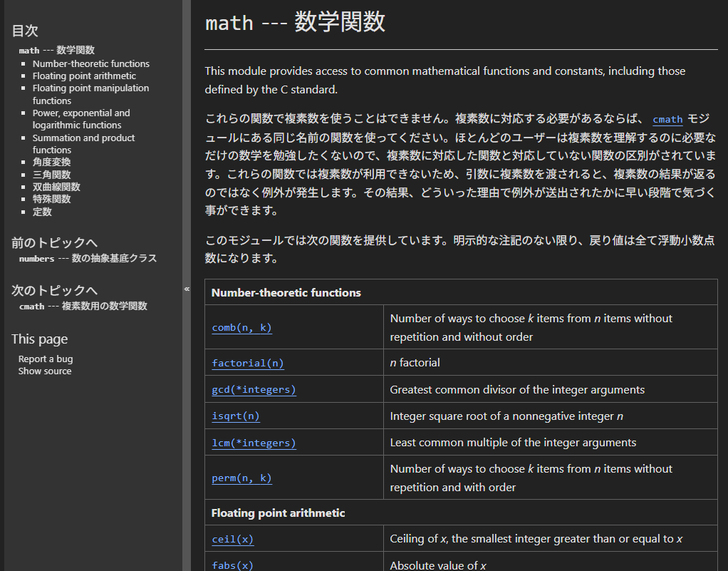Open the cmath module link in paragraph
728x571 pixels.
[x=667, y=119]
